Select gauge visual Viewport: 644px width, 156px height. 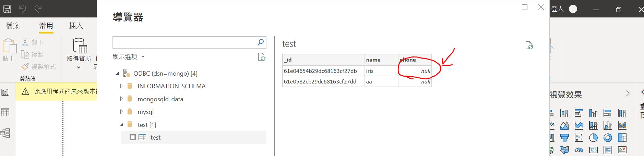(579, 150)
